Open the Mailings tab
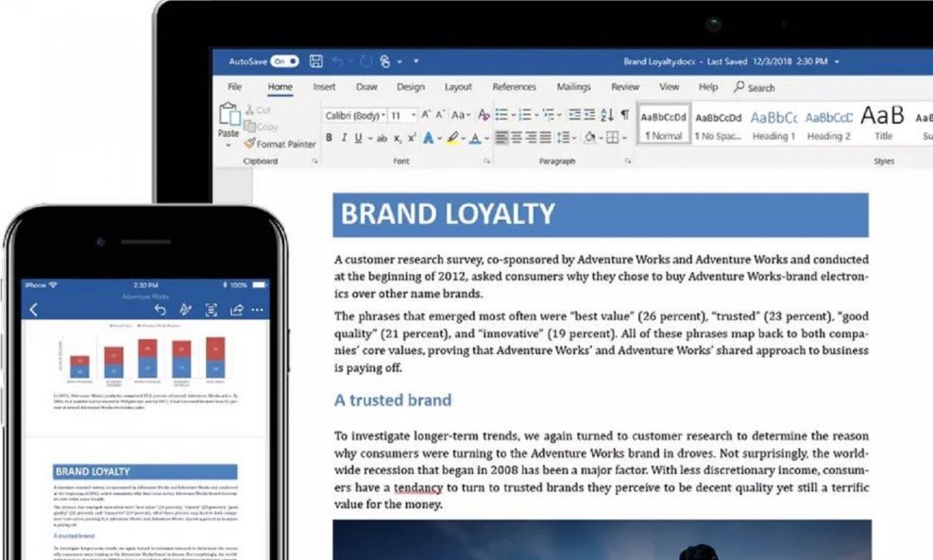Viewport: 933px width, 560px height. [573, 87]
